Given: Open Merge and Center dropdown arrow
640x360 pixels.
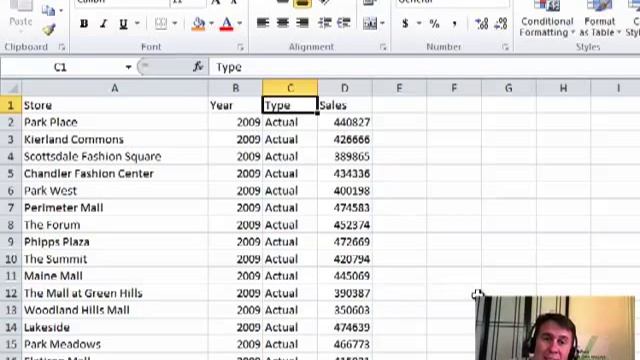Looking at the screenshot, I should [x=382, y=23].
